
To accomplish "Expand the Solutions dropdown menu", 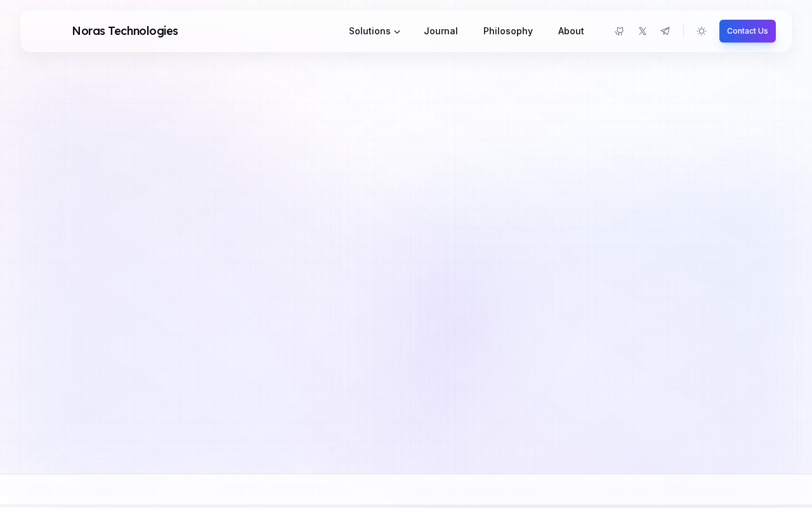I will tap(374, 31).
